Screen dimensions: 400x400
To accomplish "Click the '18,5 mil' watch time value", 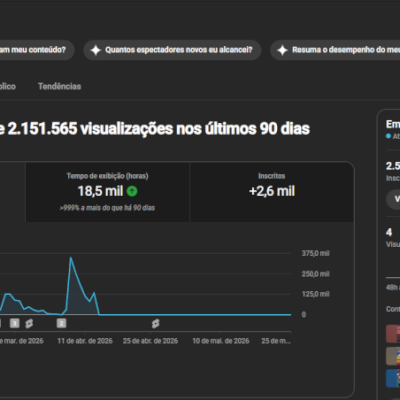I will 100,191.
